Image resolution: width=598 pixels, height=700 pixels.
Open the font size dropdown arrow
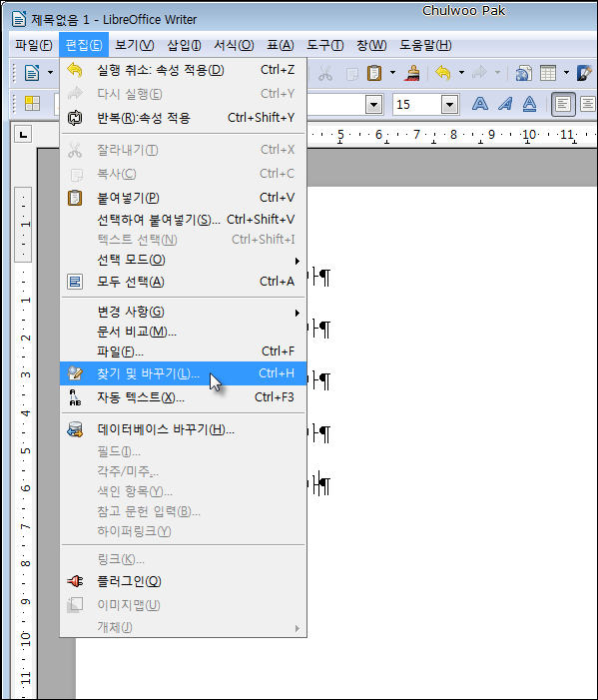pos(450,105)
